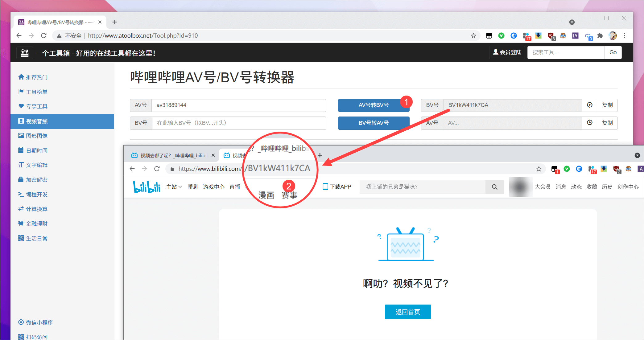This screenshot has width=644, height=340.
Task: Click the play icon next to AV号 output
Action: pos(590,123)
